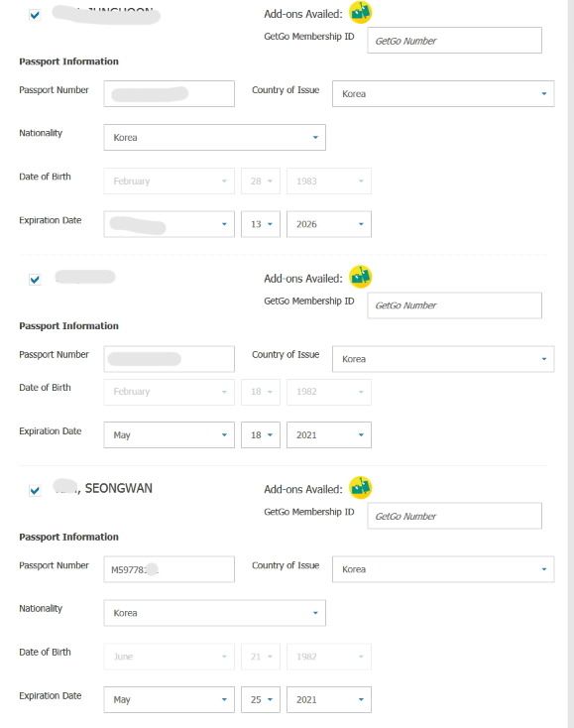Click the page's vertical scrollbar

point(570,364)
